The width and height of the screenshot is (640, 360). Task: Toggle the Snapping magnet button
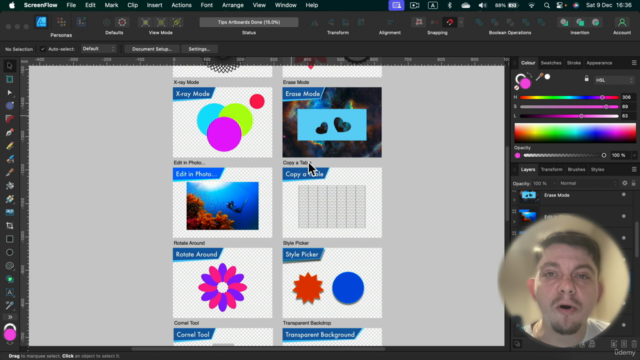(x=450, y=22)
